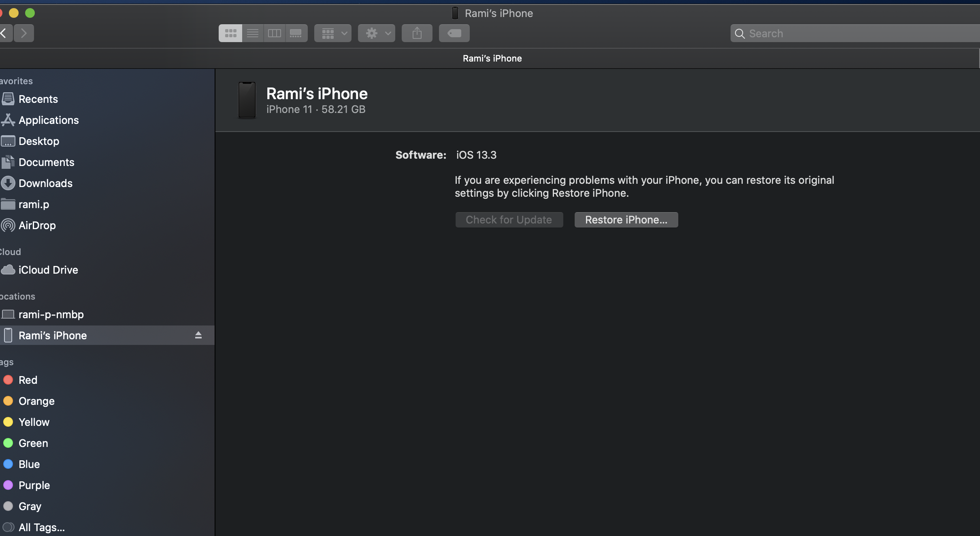Switch to list view in toolbar
This screenshot has width=980, height=536.
253,33
